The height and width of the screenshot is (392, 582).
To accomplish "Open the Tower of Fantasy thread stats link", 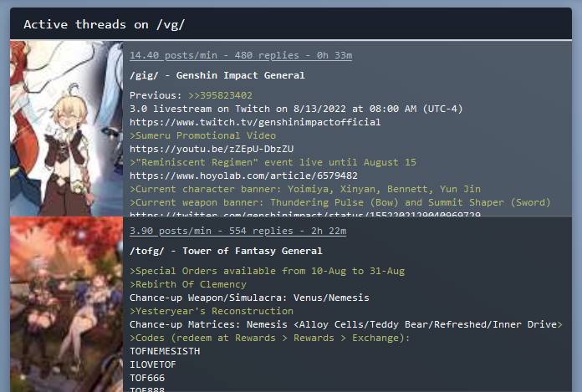I will (x=238, y=231).
